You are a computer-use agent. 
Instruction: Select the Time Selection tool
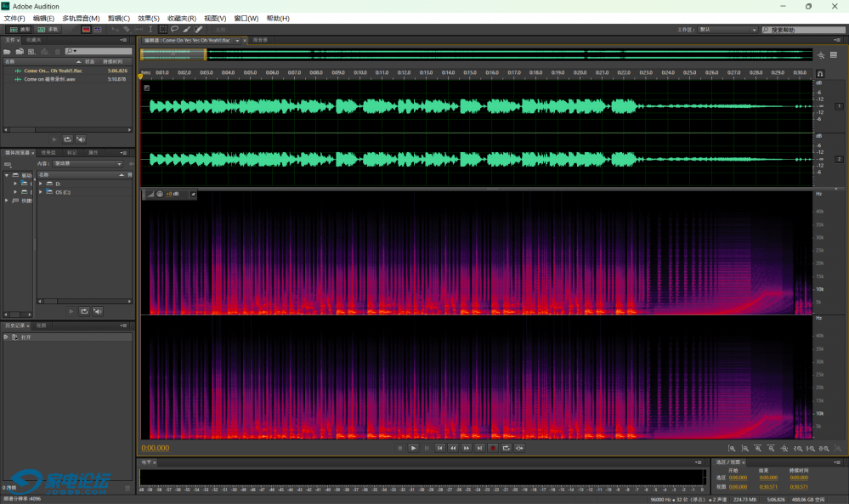150,29
